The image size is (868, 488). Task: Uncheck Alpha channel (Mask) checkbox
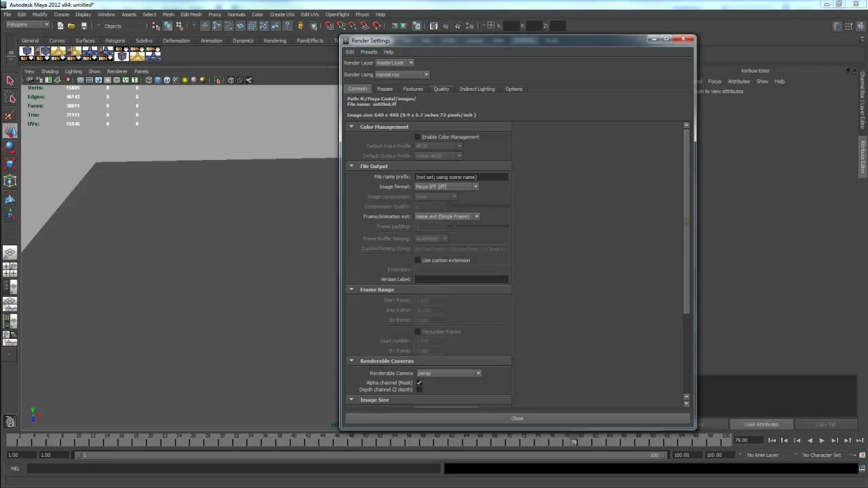[x=419, y=383]
